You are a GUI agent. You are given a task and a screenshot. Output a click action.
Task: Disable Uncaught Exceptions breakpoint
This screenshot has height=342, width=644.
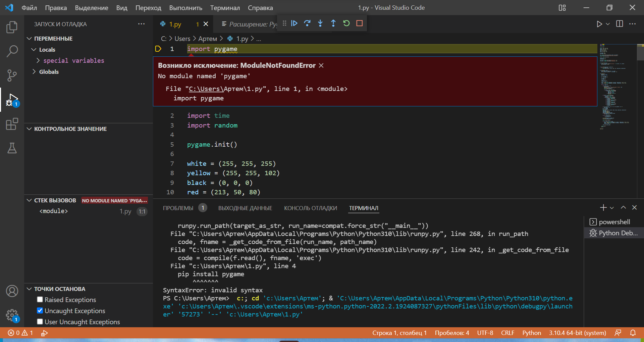point(40,311)
